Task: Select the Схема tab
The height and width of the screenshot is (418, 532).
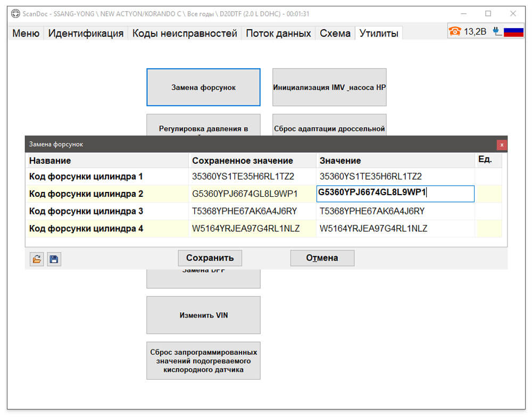Action: [x=335, y=34]
